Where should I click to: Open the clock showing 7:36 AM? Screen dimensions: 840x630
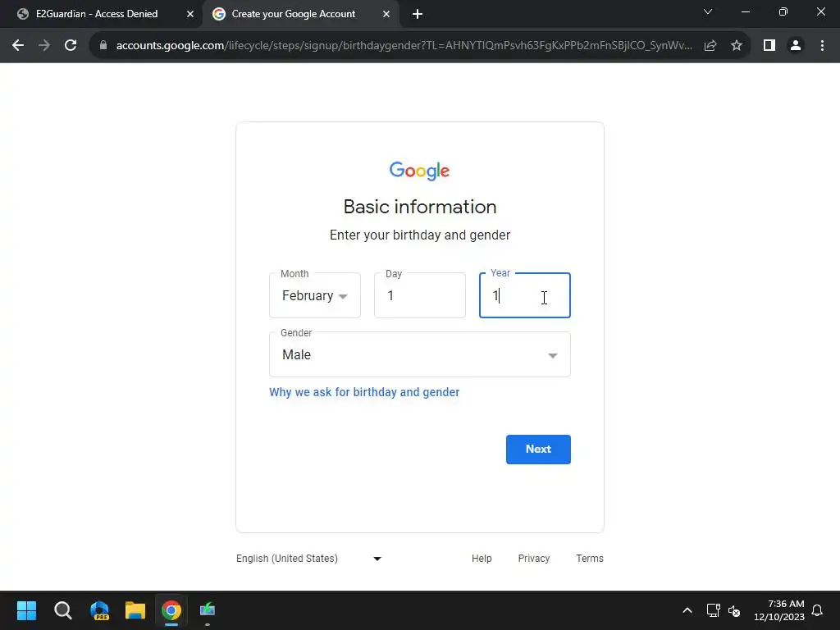(x=779, y=610)
